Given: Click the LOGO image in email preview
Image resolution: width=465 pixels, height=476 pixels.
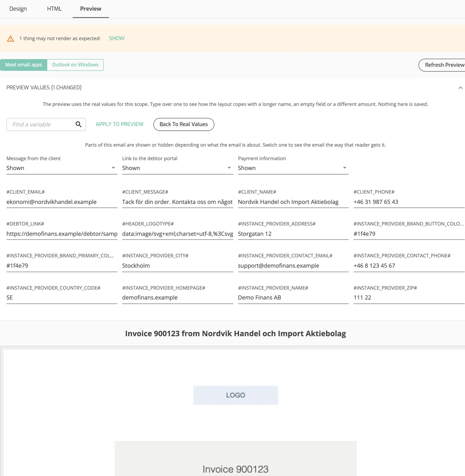Looking at the screenshot, I should point(235,395).
